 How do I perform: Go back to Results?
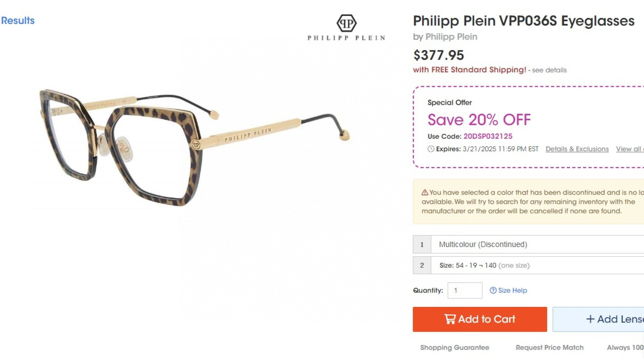18,21
